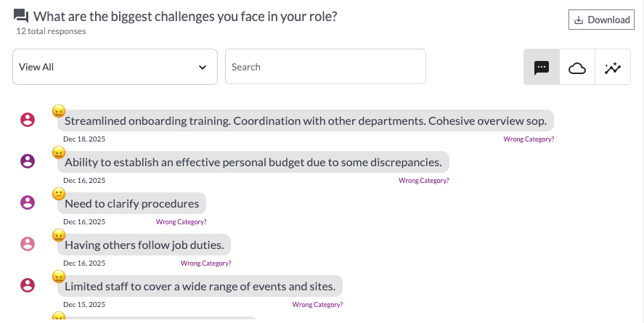Click 'Wrong Category?' under 'Having others follow job duties'
The width and height of the screenshot is (644, 323).
pyautogui.click(x=205, y=263)
